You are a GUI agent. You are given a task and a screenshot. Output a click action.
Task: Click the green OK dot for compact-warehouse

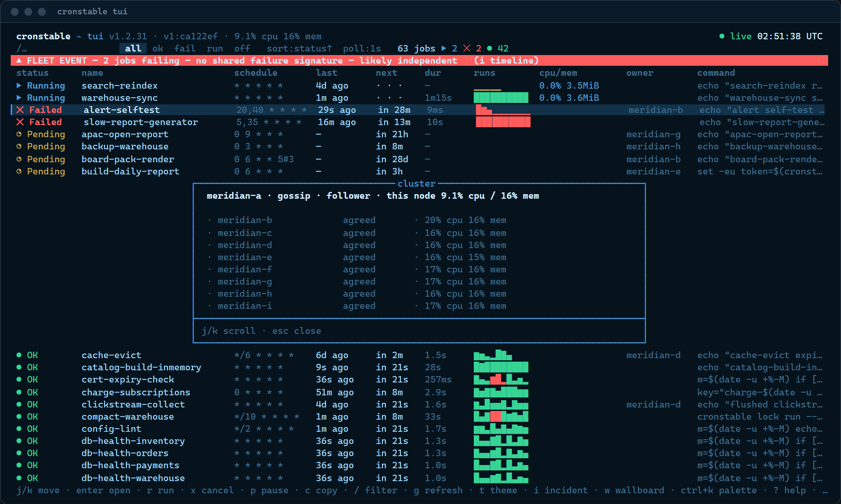click(19, 416)
